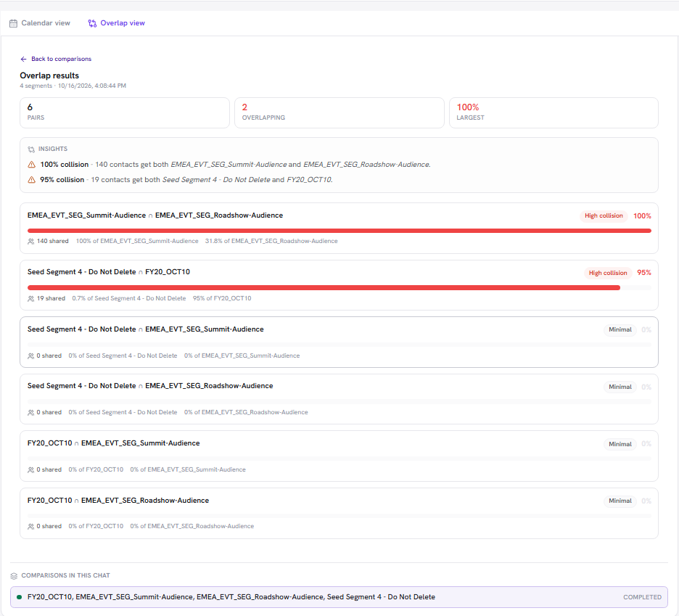Click green status dot on comparison row
679x616 pixels.
tap(19, 597)
